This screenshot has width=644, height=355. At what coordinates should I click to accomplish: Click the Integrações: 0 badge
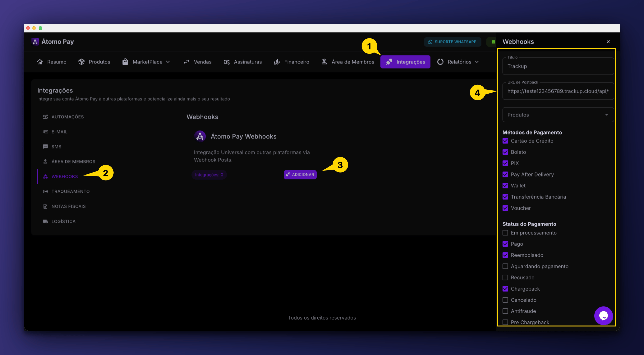click(209, 175)
